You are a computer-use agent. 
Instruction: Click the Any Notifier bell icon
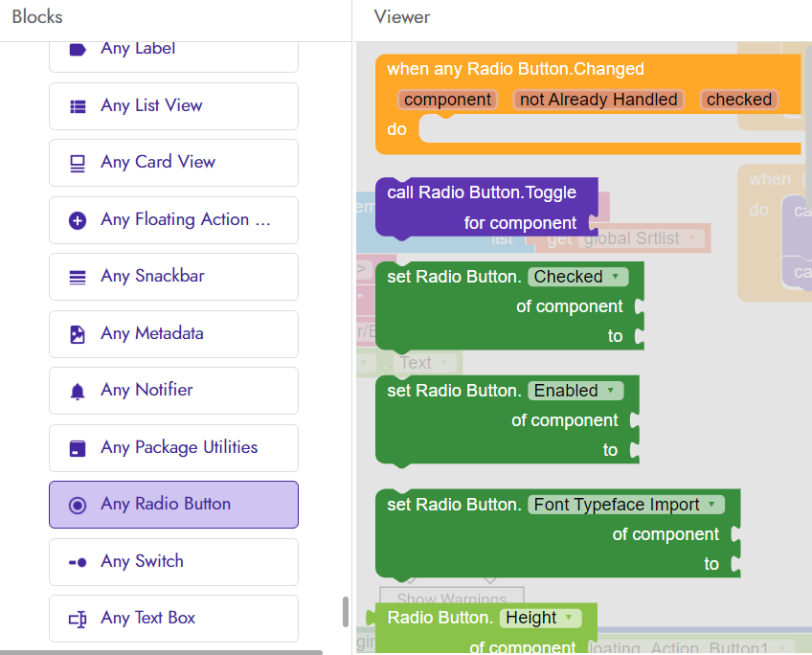78,392
